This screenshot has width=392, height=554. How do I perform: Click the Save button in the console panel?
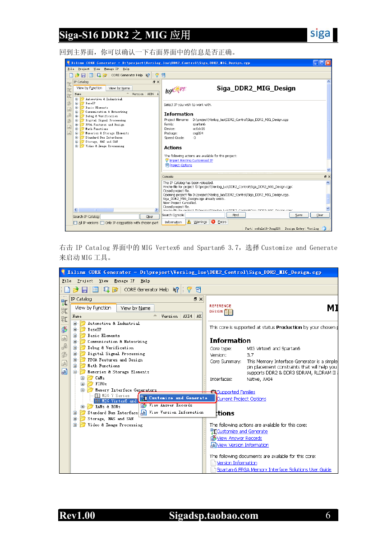pos(299,215)
